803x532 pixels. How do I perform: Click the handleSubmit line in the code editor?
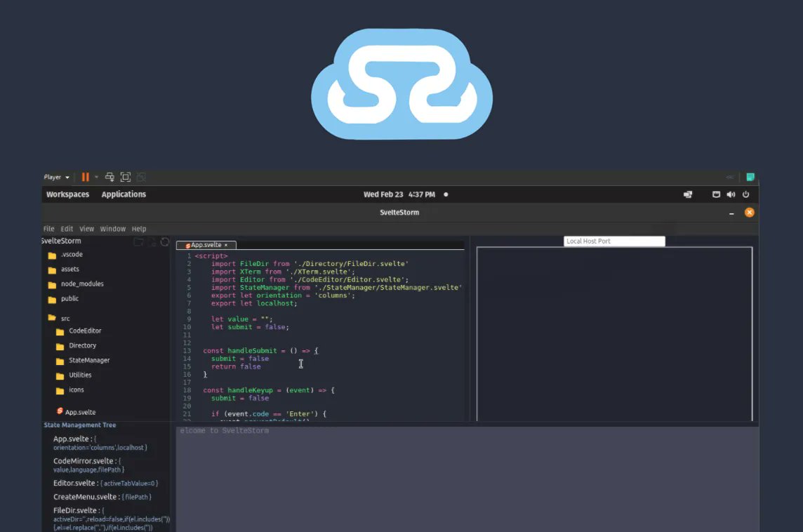point(260,351)
